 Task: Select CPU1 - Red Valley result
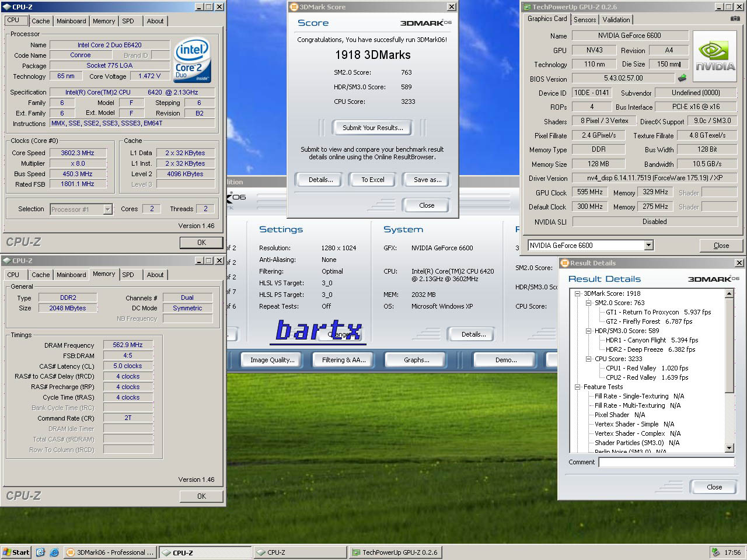pyautogui.click(x=647, y=368)
